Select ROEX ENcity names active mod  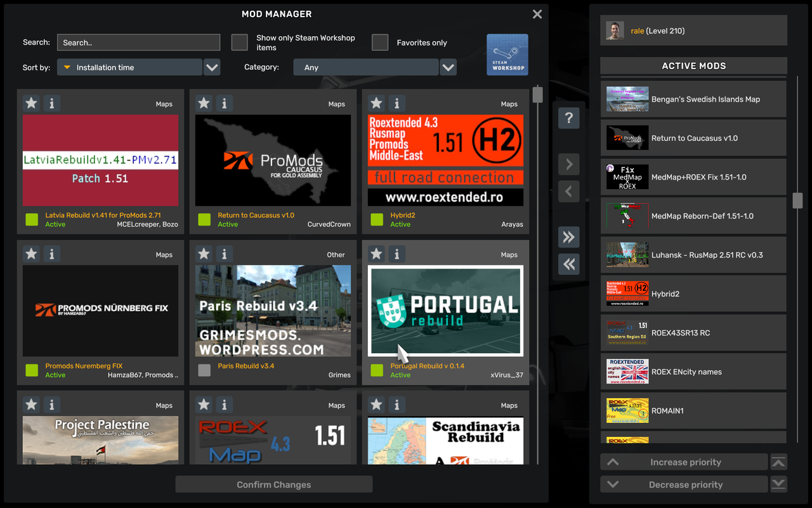(693, 371)
